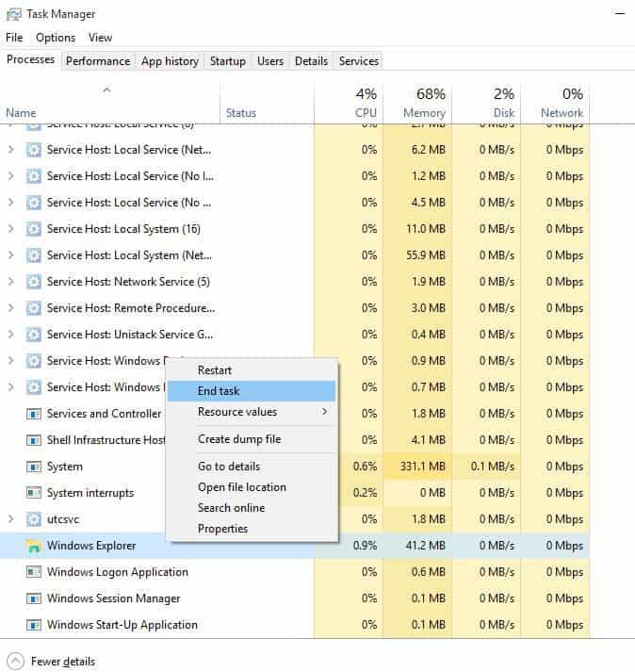This screenshot has width=635, height=672.
Task: Minimize the Task Manager window
Action: coord(620,14)
